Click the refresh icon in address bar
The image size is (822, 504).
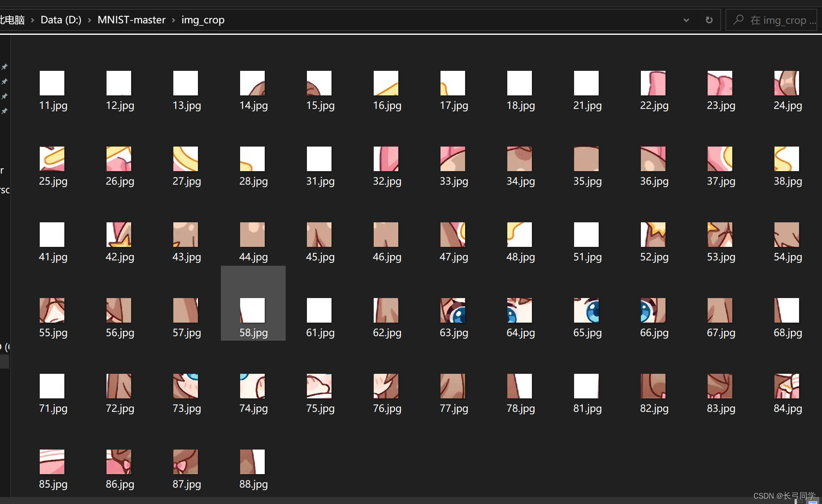[x=709, y=20]
